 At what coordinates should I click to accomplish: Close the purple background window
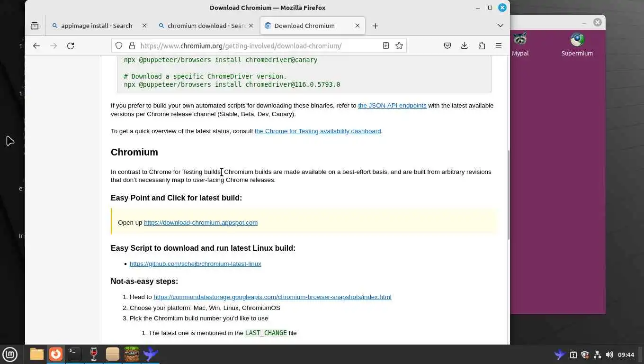[598, 22]
